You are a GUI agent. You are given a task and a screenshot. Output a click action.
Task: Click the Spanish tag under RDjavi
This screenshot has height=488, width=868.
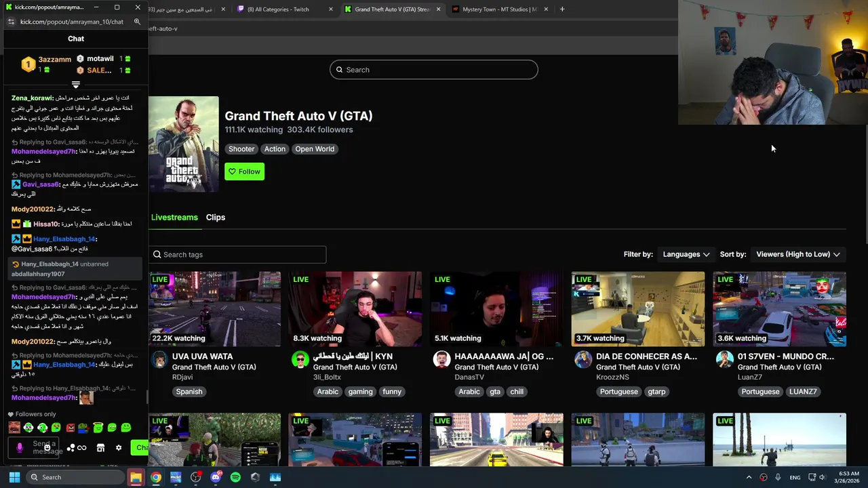pyautogui.click(x=189, y=392)
